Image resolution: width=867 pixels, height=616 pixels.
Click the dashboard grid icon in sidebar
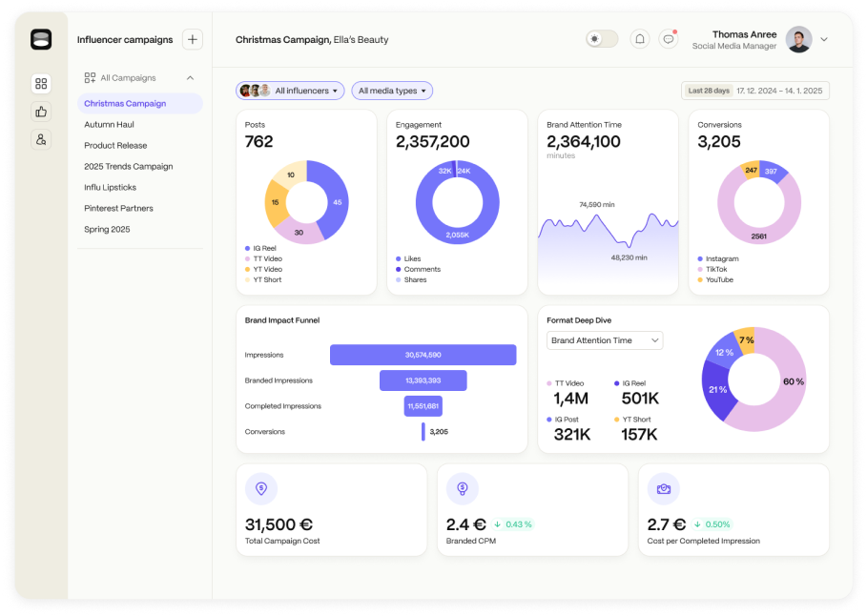(x=41, y=83)
